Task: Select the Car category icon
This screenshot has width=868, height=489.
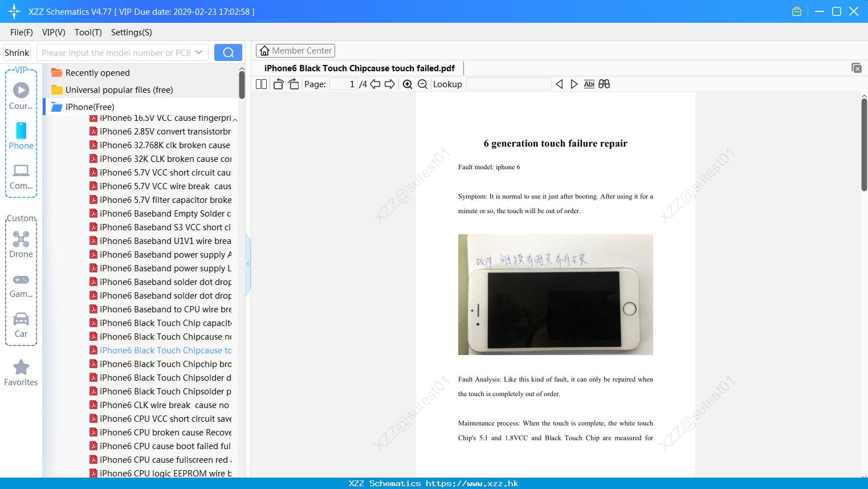Action: pos(21,325)
